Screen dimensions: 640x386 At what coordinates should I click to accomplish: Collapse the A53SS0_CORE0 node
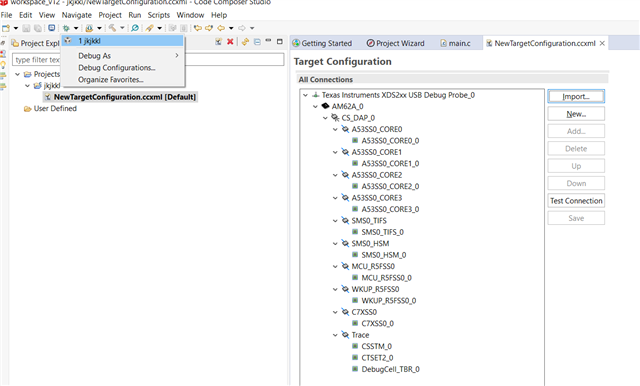[335, 129]
